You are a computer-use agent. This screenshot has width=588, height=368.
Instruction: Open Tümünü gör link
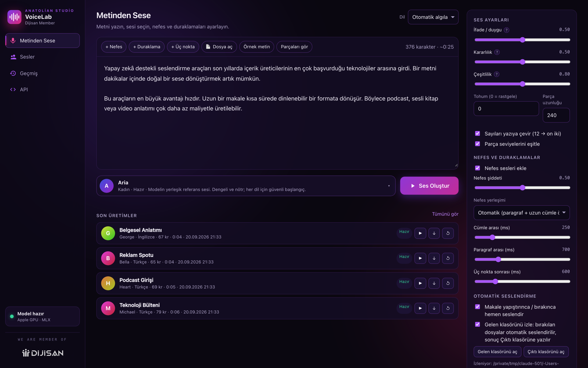[x=445, y=214]
